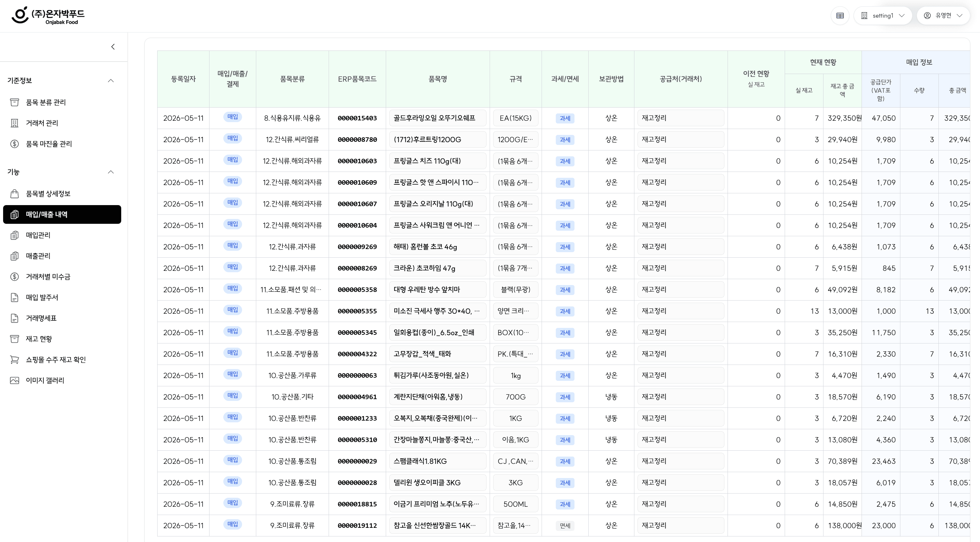
Task: Click 재고정리 supplier field for 스팸클래식1.81KG
Action: coord(680,461)
